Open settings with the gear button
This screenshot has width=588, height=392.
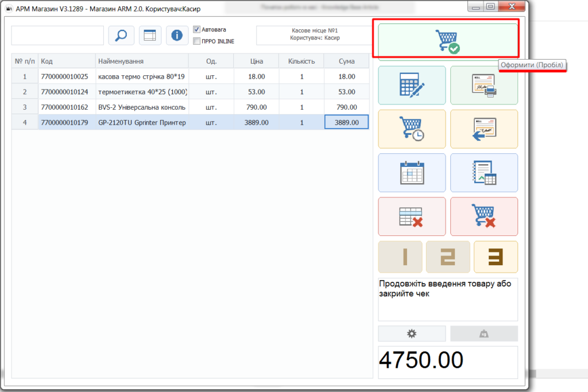[x=412, y=333]
